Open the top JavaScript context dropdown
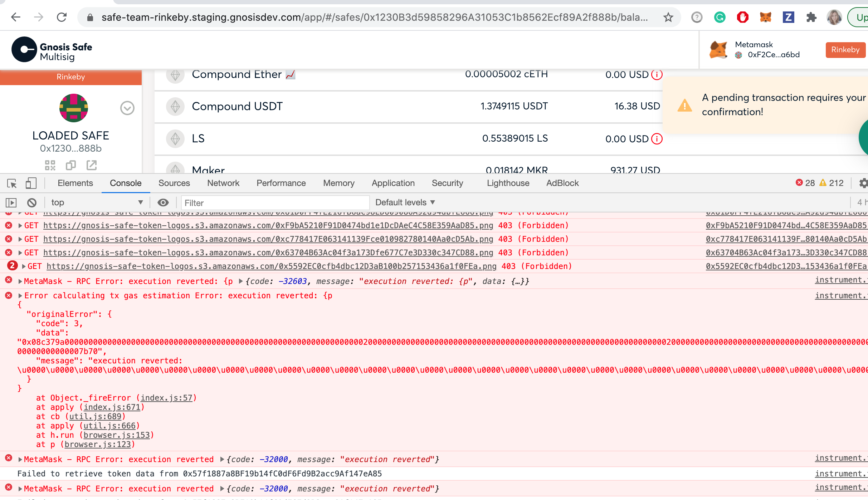Image resolution: width=868 pixels, height=500 pixels. (x=97, y=203)
